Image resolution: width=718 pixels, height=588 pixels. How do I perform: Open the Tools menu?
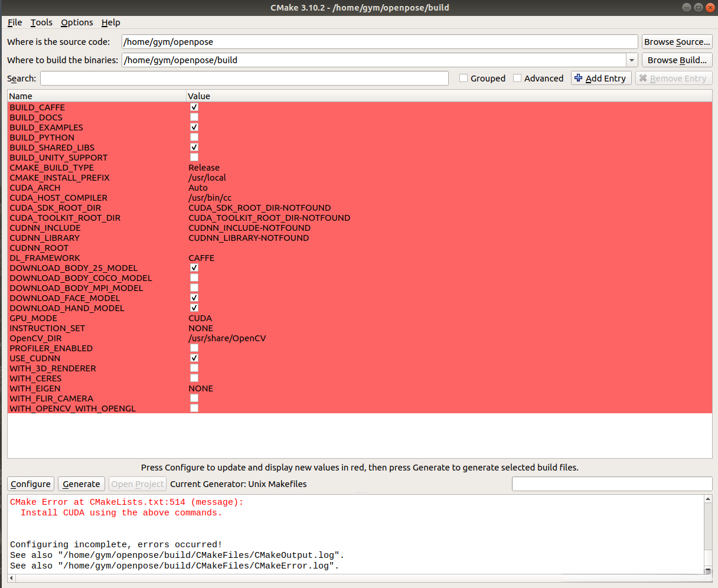point(41,22)
